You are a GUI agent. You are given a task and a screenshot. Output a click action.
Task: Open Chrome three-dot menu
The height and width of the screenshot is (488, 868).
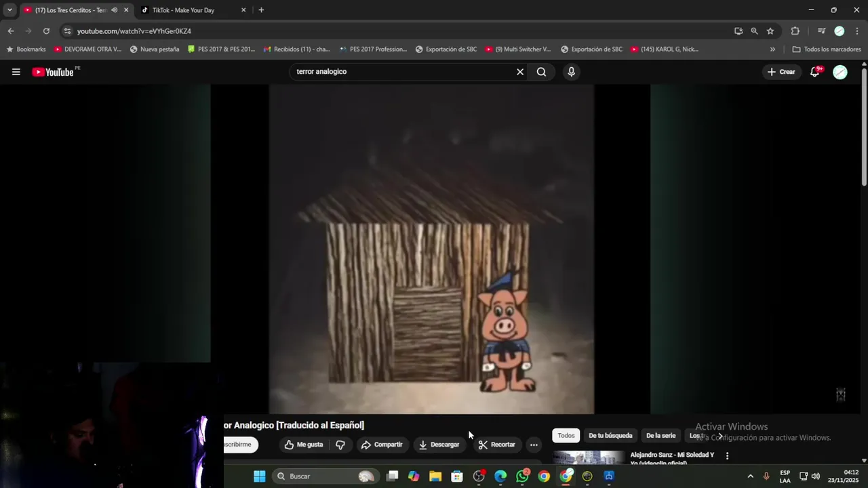[x=857, y=31]
